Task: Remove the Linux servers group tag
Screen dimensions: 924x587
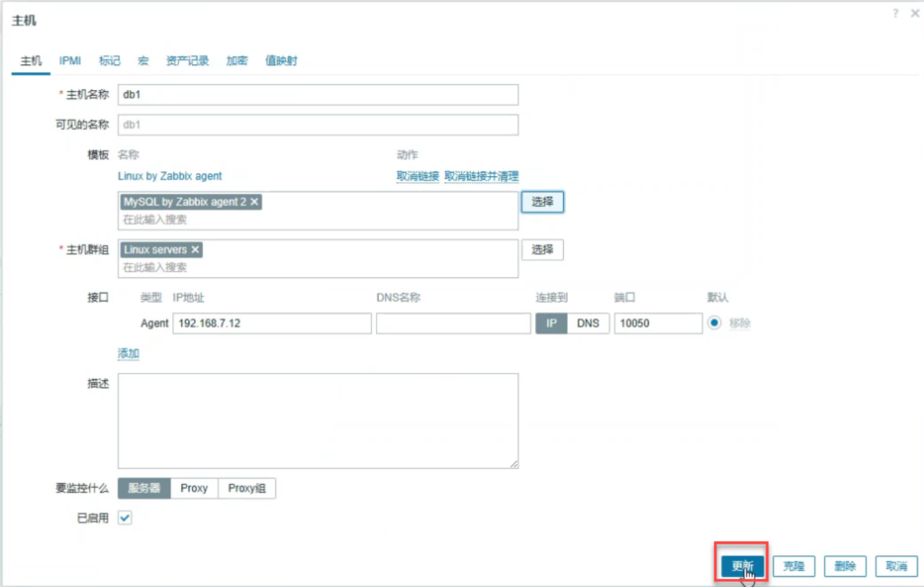Action: click(195, 249)
